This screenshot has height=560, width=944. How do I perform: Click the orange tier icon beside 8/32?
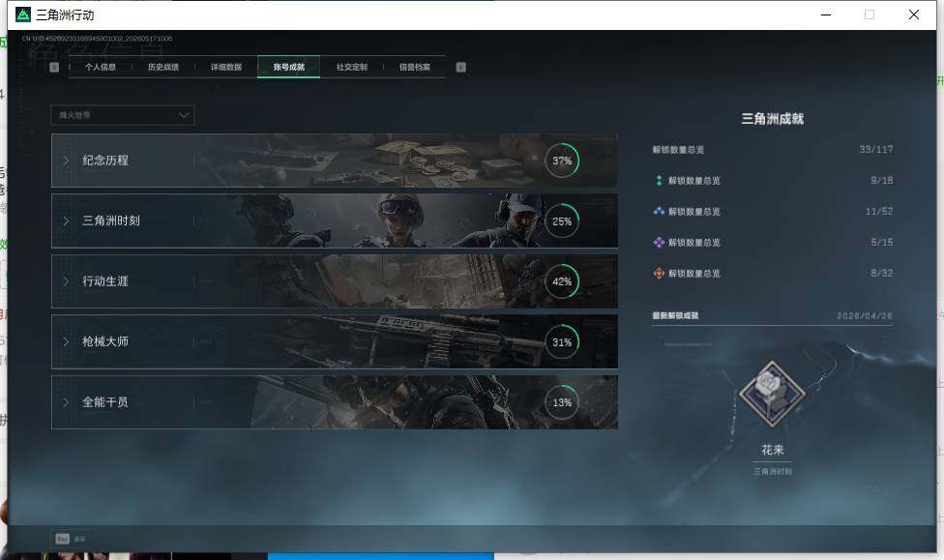point(659,273)
